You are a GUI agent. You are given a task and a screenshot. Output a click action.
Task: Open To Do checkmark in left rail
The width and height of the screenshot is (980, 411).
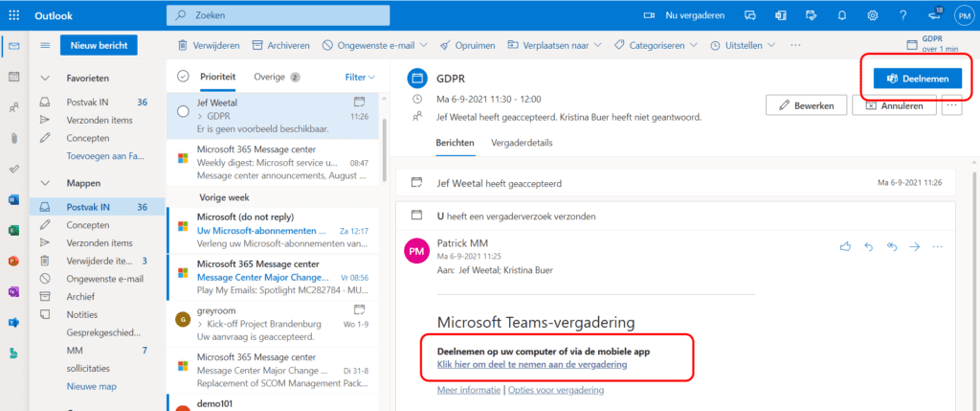(13, 169)
